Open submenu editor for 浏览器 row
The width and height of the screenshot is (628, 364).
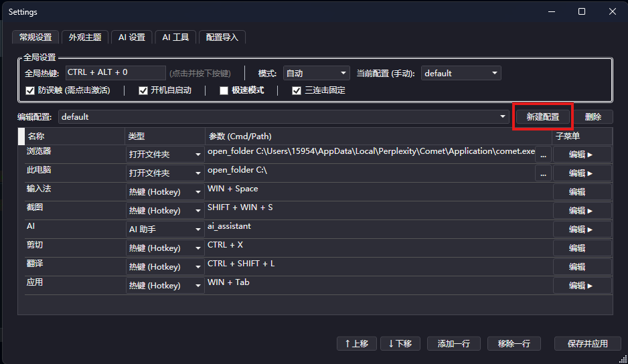(582, 154)
